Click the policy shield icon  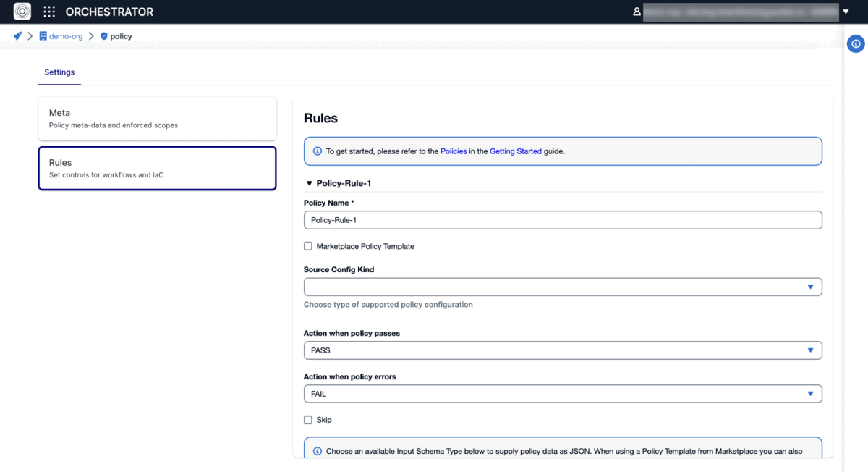coord(104,36)
